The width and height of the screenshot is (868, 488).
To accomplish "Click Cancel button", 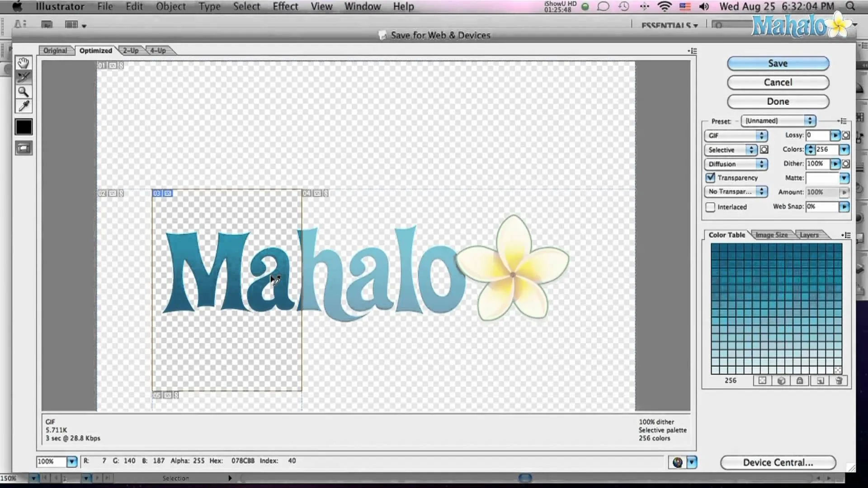I will (778, 83).
